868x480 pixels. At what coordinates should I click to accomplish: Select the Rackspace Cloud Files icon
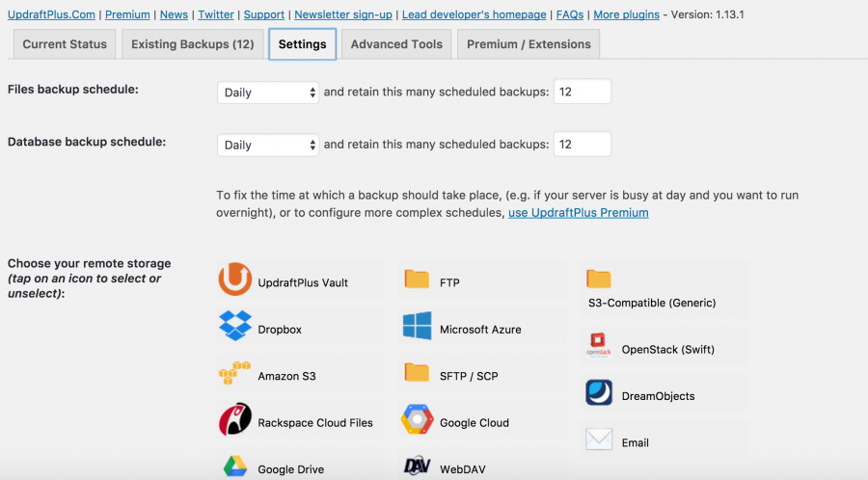point(234,418)
